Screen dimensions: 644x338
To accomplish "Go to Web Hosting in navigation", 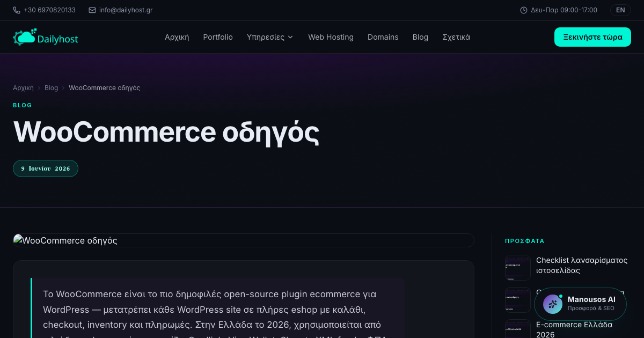I will tap(331, 37).
